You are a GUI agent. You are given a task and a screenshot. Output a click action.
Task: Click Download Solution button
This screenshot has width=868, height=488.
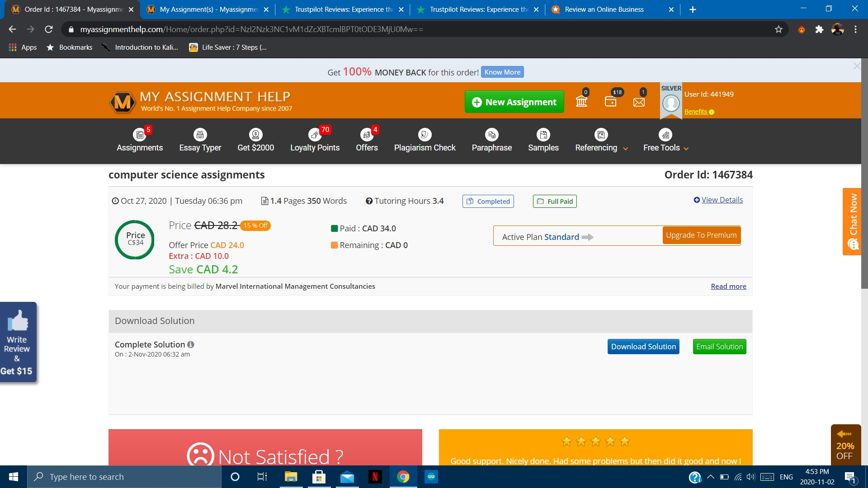point(643,346)
